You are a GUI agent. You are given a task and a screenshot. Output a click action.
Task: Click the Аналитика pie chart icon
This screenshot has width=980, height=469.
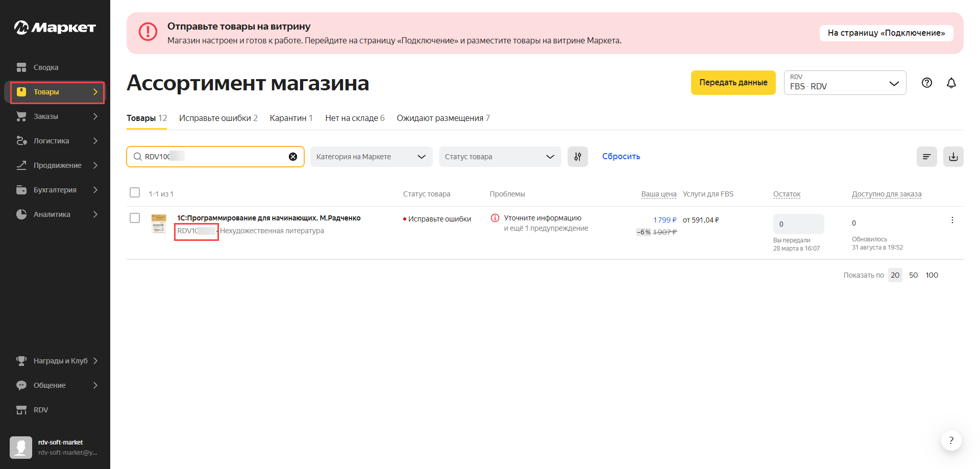pos(21,214)
